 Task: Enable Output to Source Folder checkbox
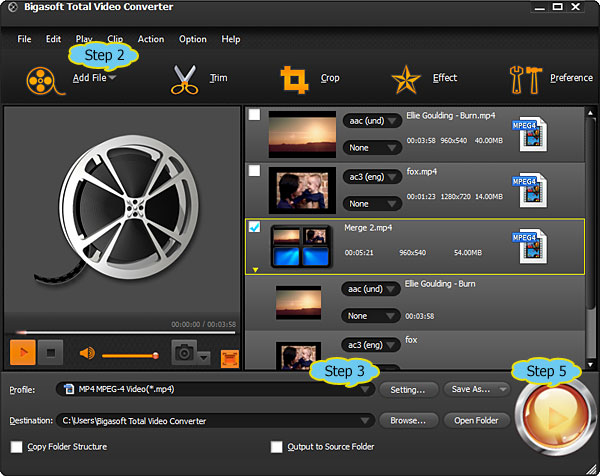[276, 447]
